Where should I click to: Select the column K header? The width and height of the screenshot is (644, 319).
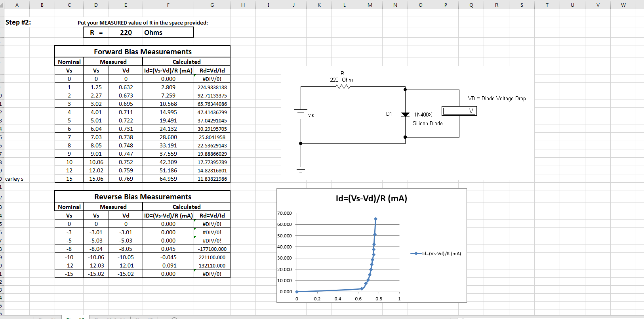click(319, 5)
